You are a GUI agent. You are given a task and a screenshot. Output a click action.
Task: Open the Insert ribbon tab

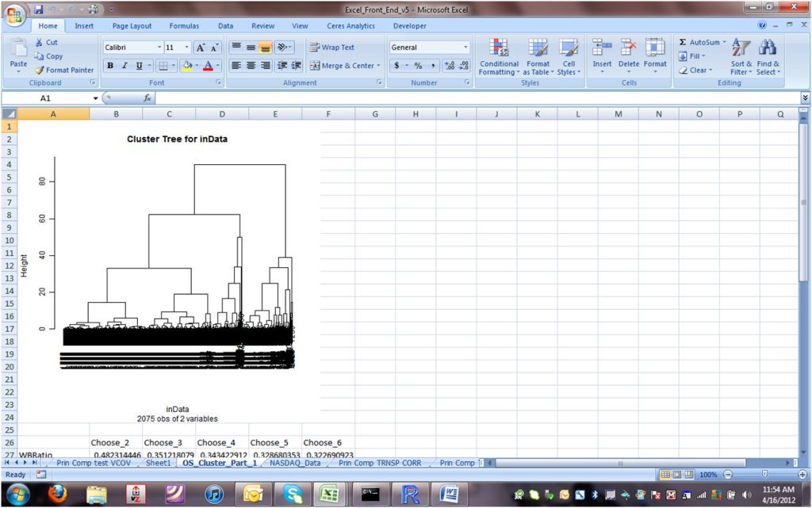pos(84,26)
